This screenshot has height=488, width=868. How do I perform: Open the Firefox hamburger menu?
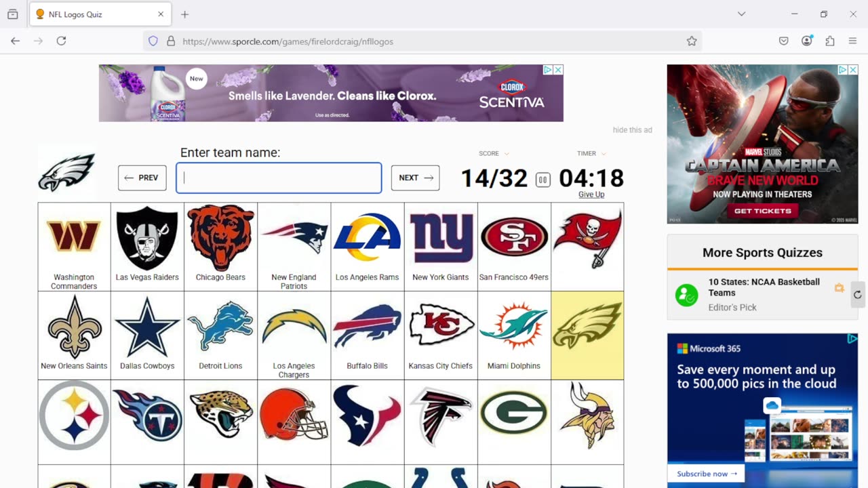click(x=853, y=41)
